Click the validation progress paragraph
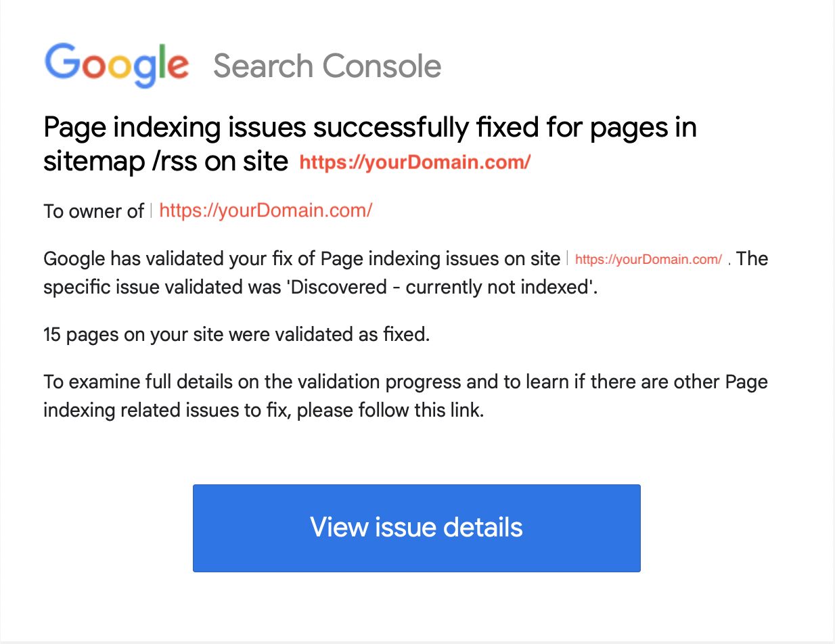 coord(405,396)
